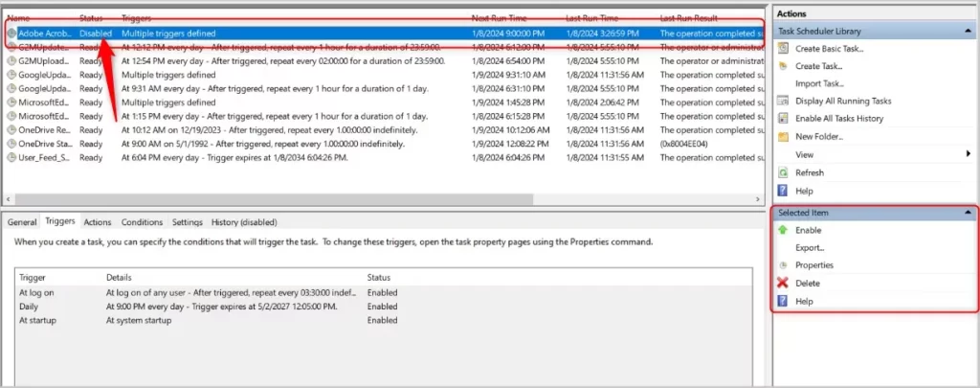Open Properties of the selected task
This screenshot has width=980, height=388.
(814, 265)
